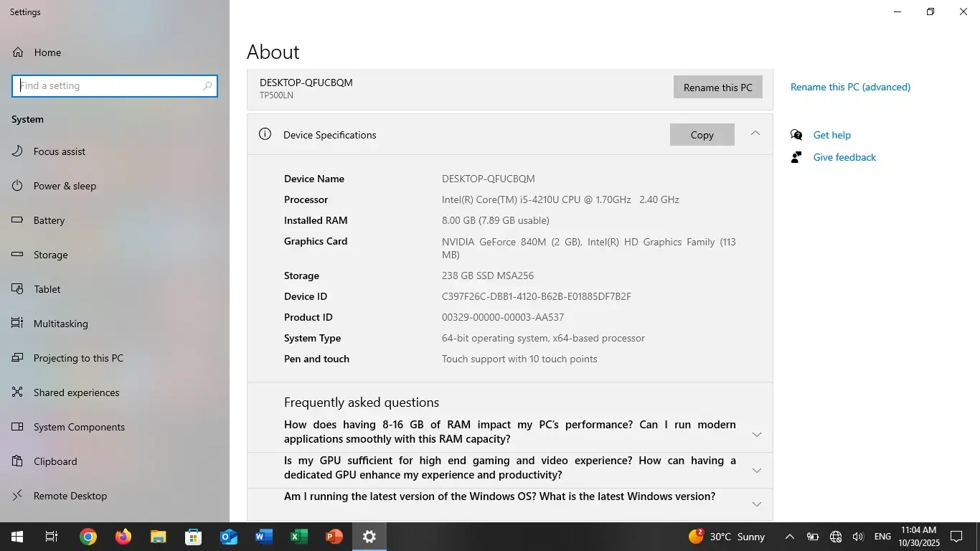Open Rename this PC (advanced) link
Viewport: 980px width, 551px height.
(x=850, y=87)
